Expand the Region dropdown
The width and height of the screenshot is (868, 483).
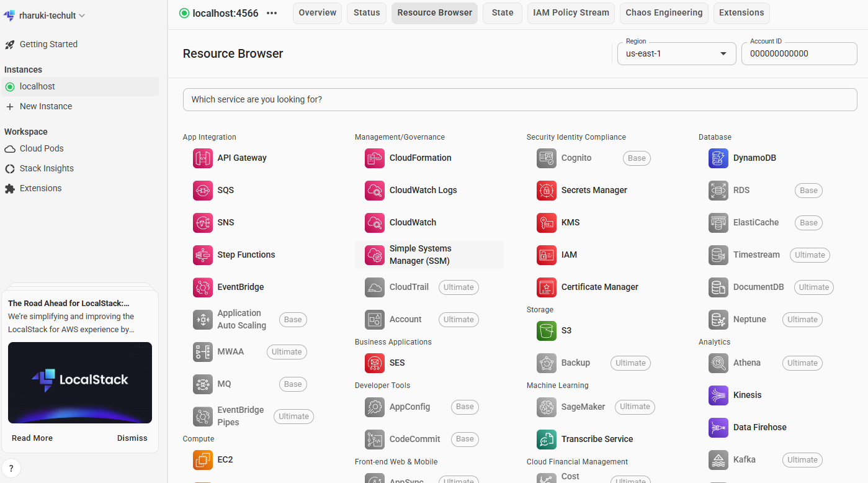(677, 53)
